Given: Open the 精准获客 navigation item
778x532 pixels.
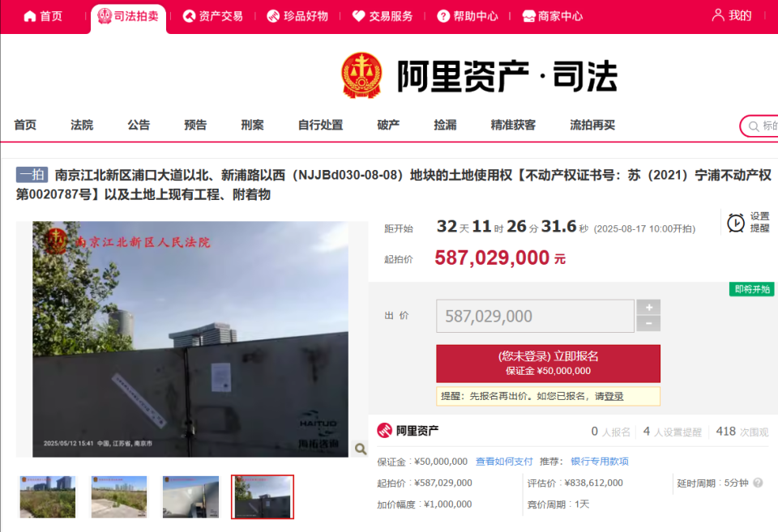Looking at the screenshot, I should (x=513, y=125).
